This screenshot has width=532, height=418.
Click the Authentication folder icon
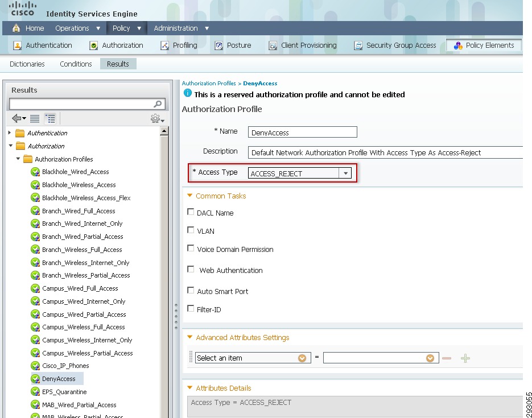[x=20, y=133]
